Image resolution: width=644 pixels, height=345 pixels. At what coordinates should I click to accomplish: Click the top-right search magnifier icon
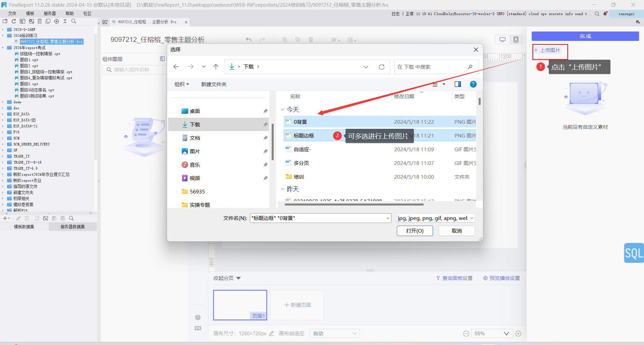click(x=597, y=14)
